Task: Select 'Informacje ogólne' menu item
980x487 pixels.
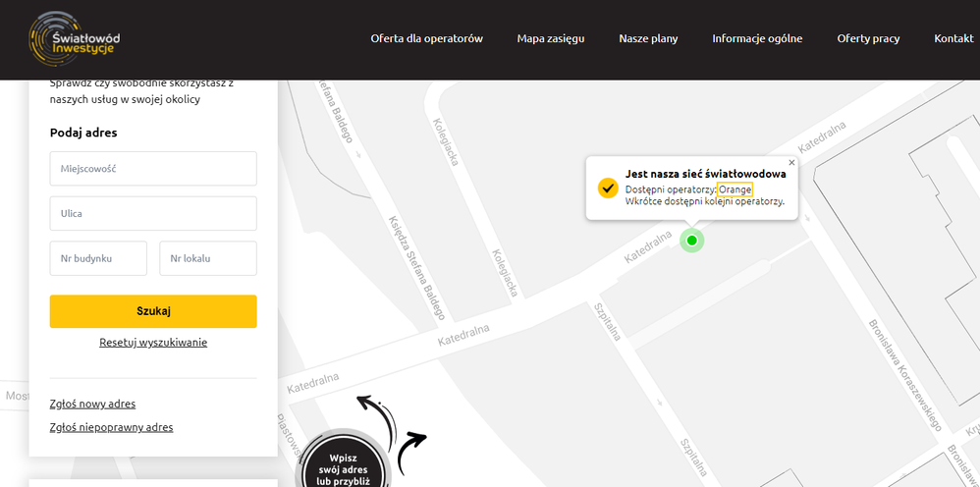Action: [x=757, y=39]
